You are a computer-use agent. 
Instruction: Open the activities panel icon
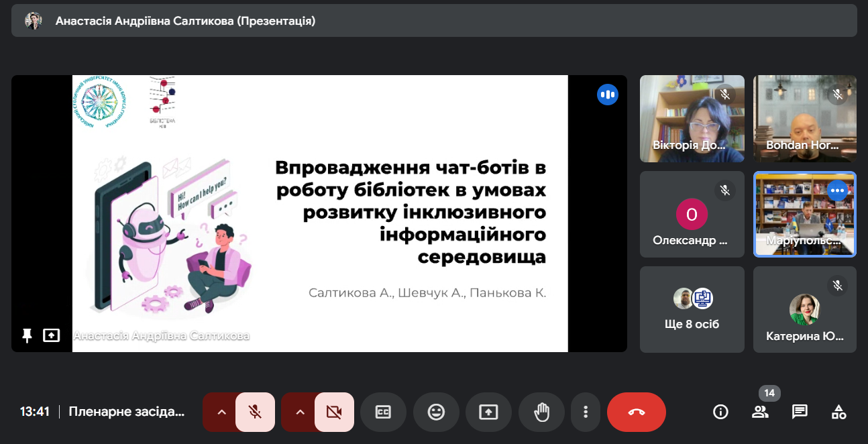[x=838, y=412]
